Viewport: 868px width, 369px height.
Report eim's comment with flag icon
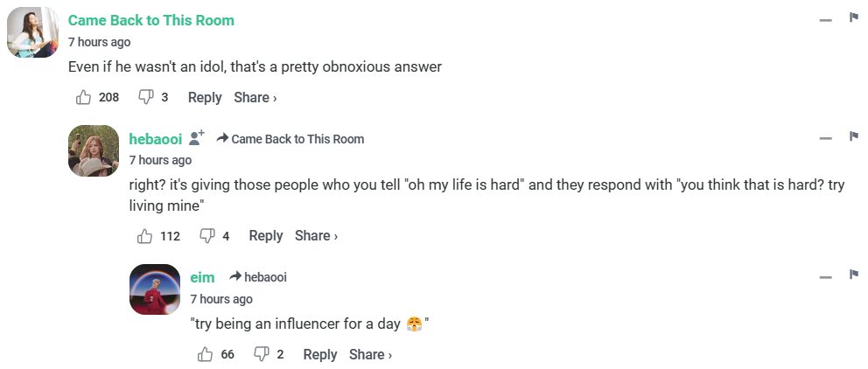853,275
